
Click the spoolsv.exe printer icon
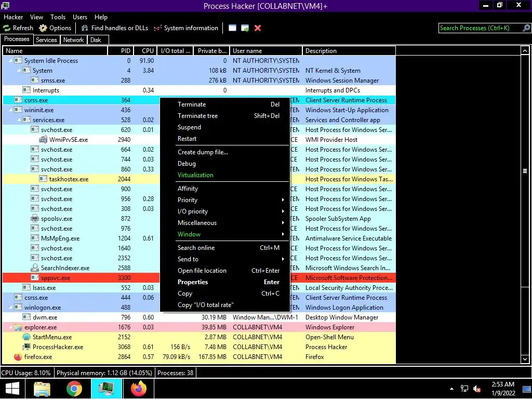[35, 219]
